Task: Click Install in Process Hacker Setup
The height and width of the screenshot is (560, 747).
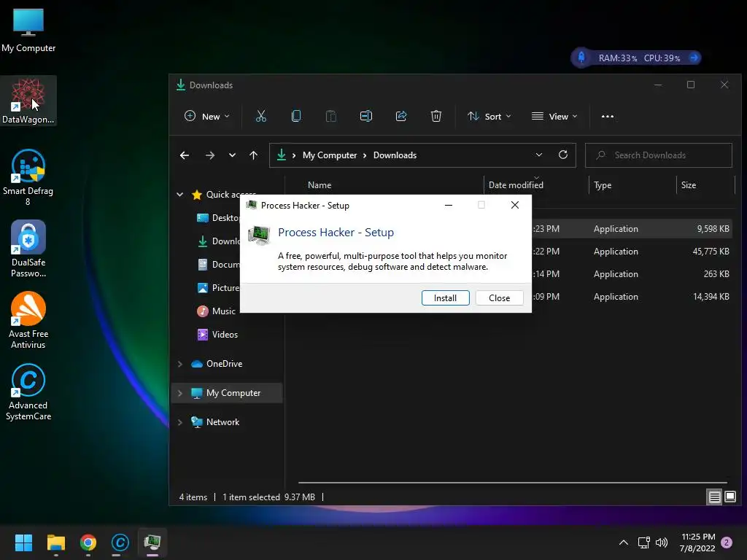Action: [445, 297]
